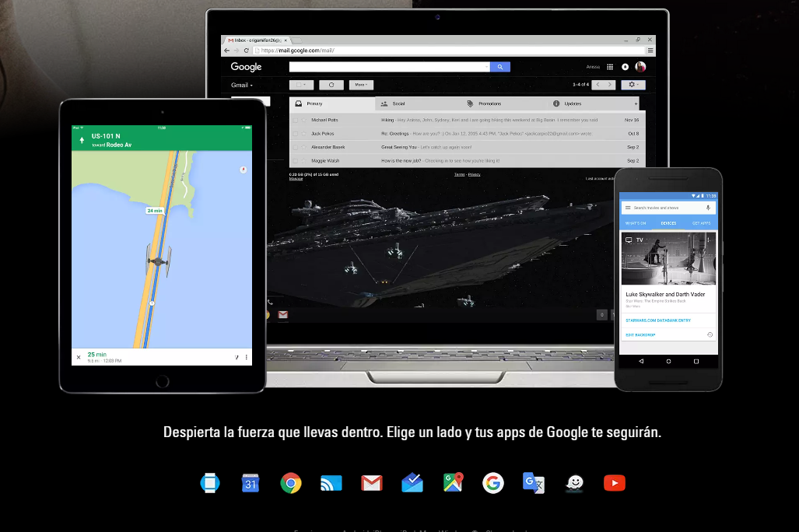Open the three-dot menu on tablet Maps
This screenshot has width=799, height=532.
click(x=246, y=357)
